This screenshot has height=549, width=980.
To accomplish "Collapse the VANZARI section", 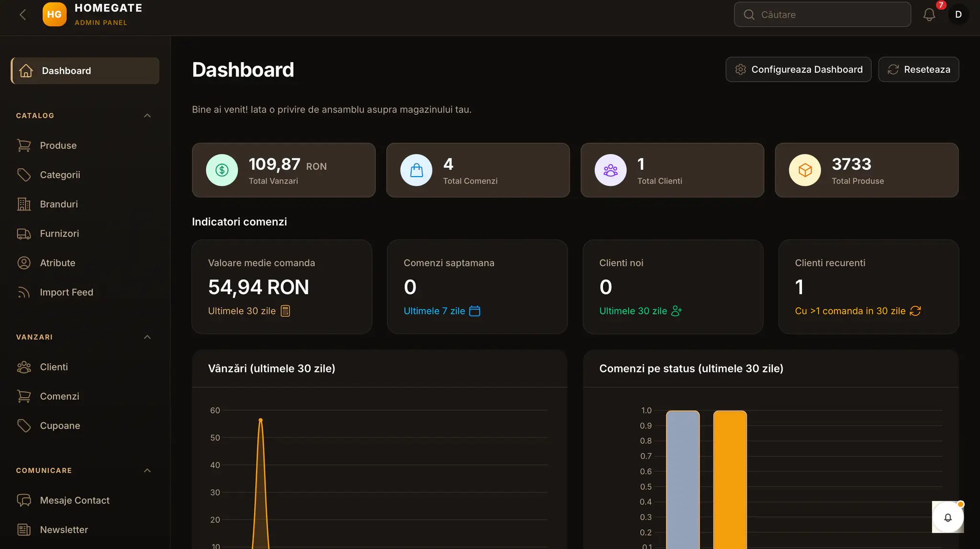I will pos(147,337).
